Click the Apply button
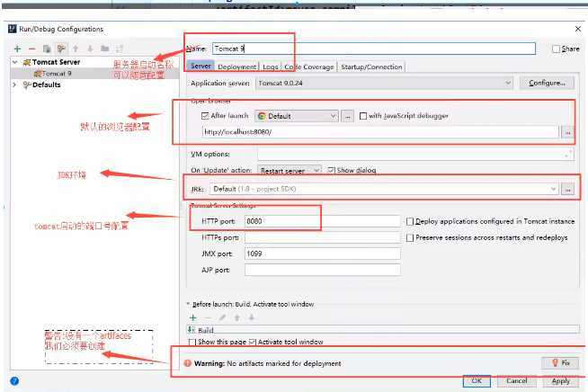This screenshot has height=392, width=588. click(561, 380)
